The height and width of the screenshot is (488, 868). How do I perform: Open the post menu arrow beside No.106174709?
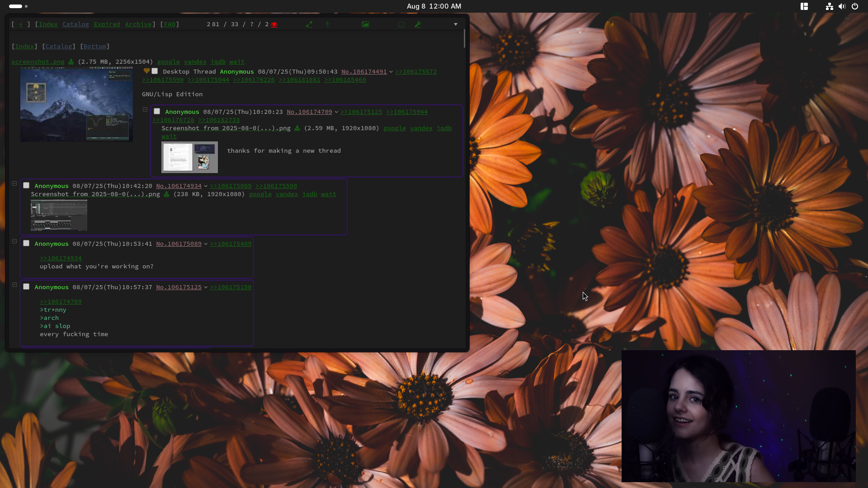coord(336,112)
